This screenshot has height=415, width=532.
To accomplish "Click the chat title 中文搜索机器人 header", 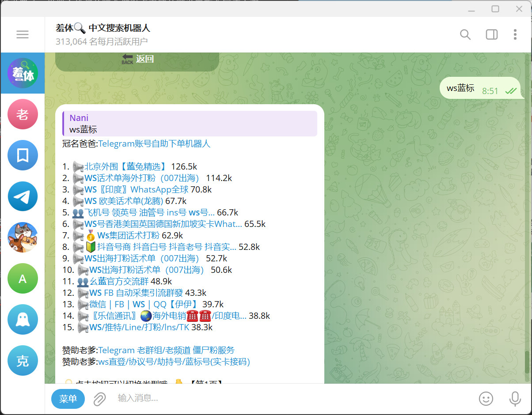I will (119, 28).
